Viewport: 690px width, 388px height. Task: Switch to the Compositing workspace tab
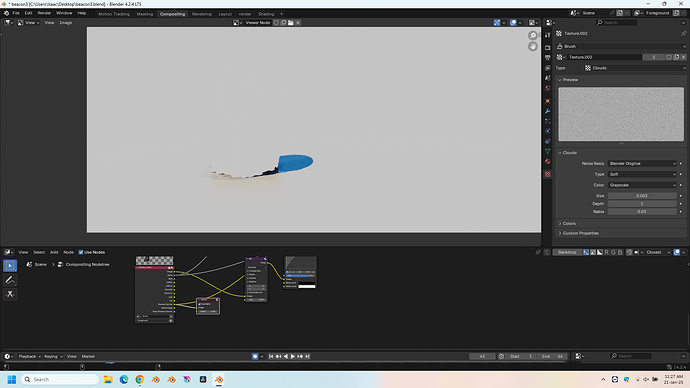click(x=172, y=14)
